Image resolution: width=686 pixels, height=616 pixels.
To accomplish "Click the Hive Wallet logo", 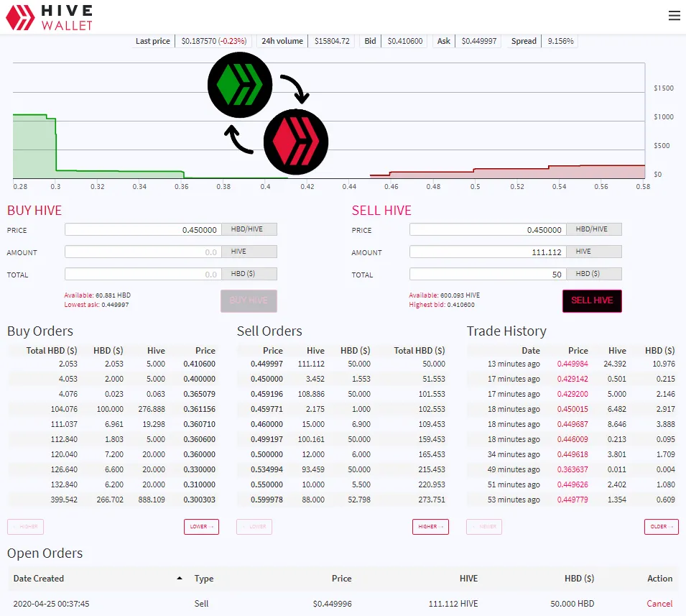I will click(x=49, y=17).
